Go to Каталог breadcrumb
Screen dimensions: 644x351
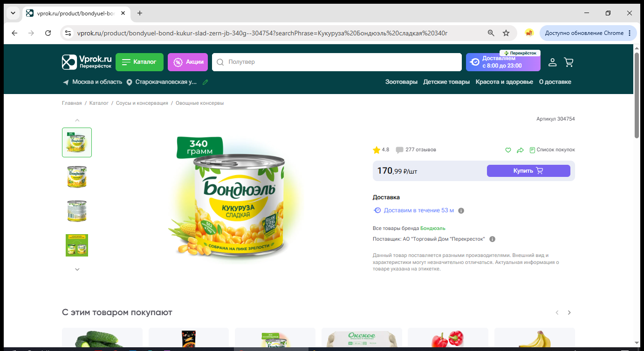pyautogui.click(x=99, y=103)
